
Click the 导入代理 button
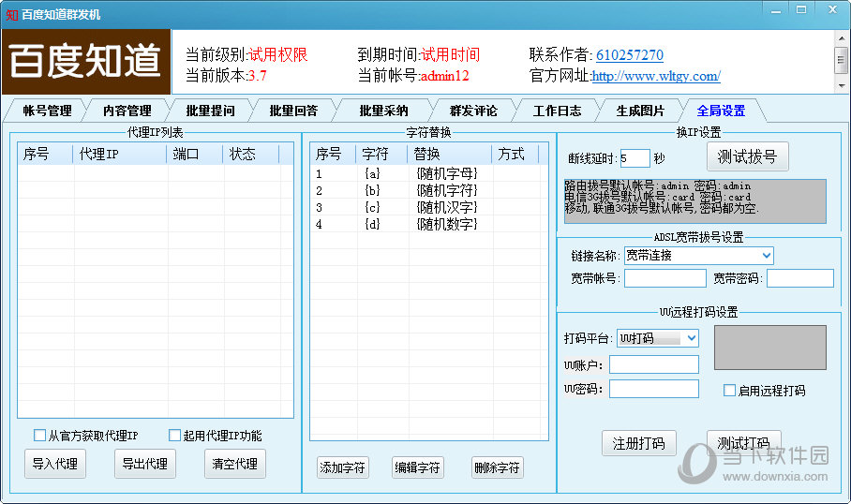click(54, 464)
